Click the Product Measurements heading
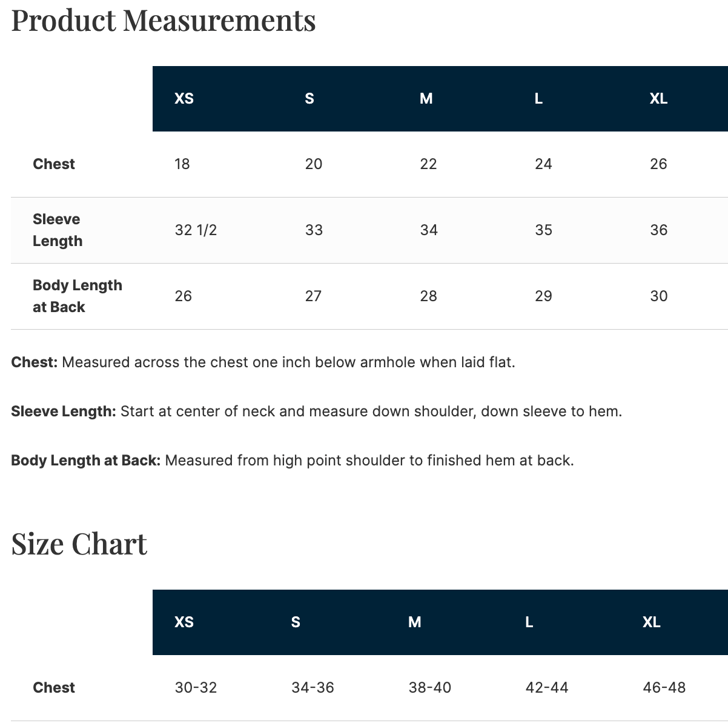 click(x=164, y=20)
